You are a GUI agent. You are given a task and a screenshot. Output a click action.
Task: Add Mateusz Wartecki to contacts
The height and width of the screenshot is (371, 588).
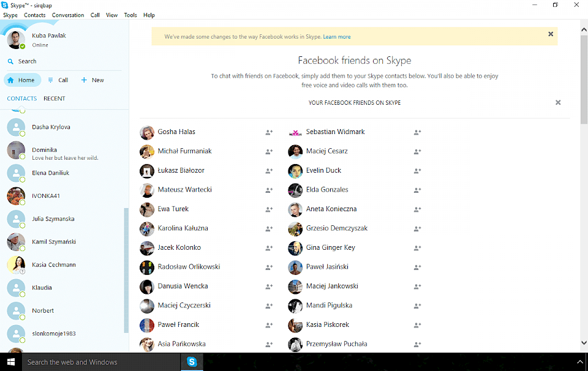[269, 190]
